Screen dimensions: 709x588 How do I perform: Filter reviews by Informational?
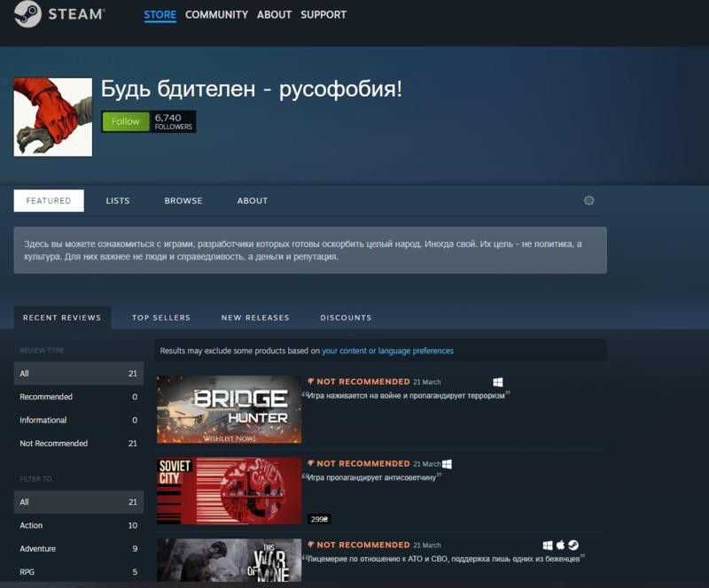[79, 420]
